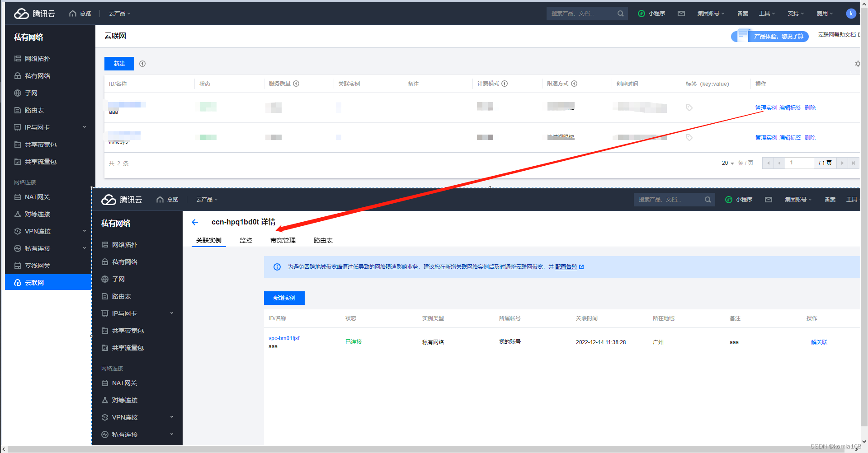Click search icon in lower window header
This screenshot has width=868, height=453.
click(x=708, y=200)
